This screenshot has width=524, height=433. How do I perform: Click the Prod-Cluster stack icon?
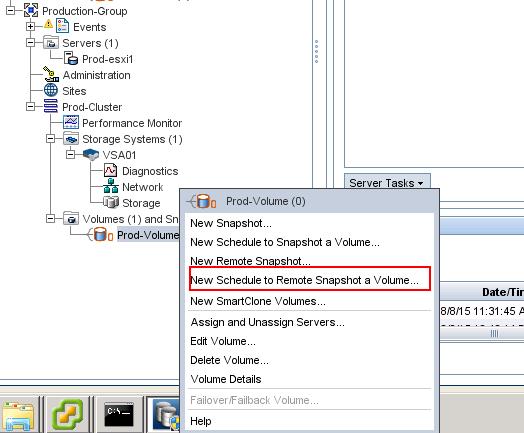51,106
